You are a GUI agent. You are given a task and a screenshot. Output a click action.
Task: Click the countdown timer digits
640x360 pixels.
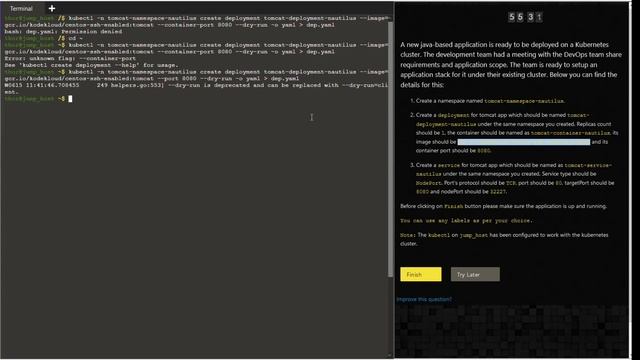tap(525, 17)
